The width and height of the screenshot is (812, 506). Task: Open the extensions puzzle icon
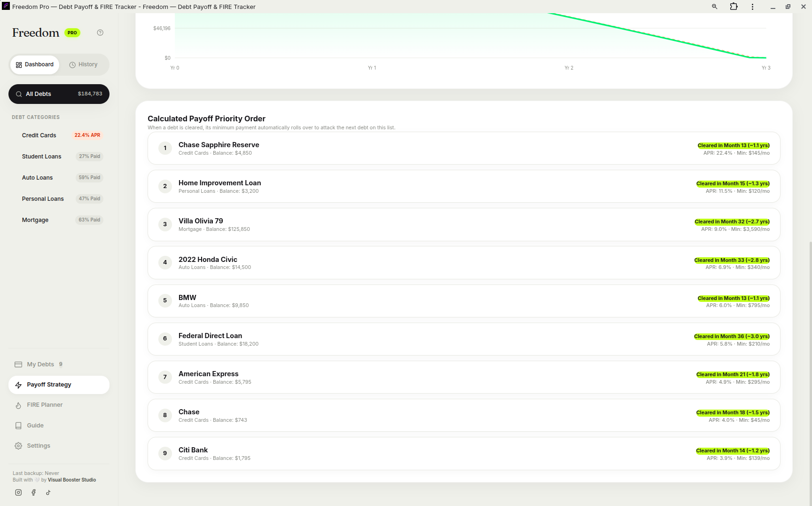point(734,7)
